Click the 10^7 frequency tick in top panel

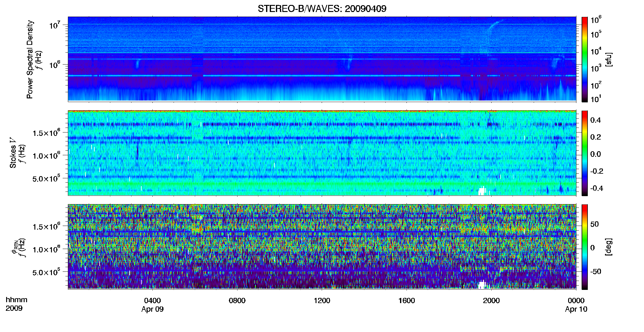pos(55,25)
